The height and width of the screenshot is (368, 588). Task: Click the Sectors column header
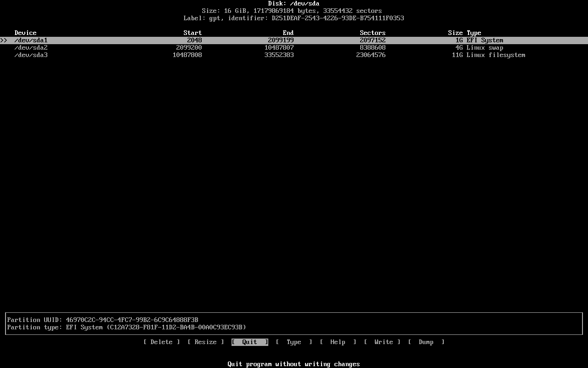(x=373, y=33)
